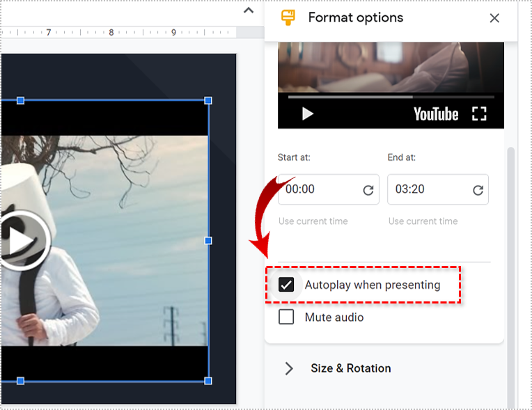Edit the End at time field
This screenshot has width=532, height=410.
coord(438,189)
